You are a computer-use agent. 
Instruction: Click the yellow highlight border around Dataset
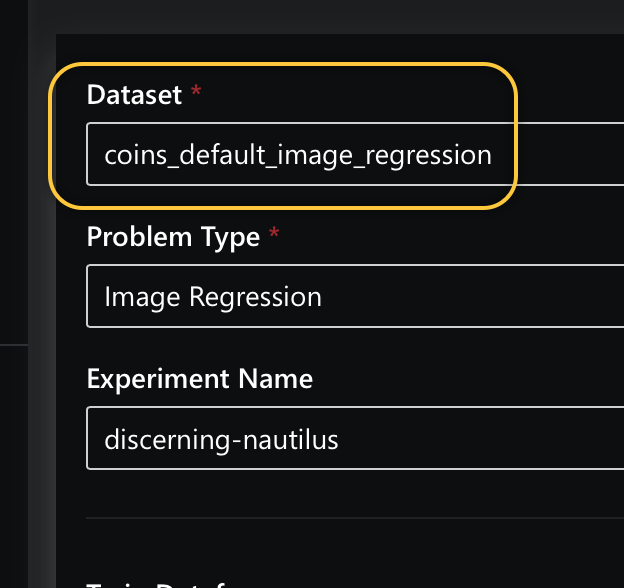[x=516, y=135]
